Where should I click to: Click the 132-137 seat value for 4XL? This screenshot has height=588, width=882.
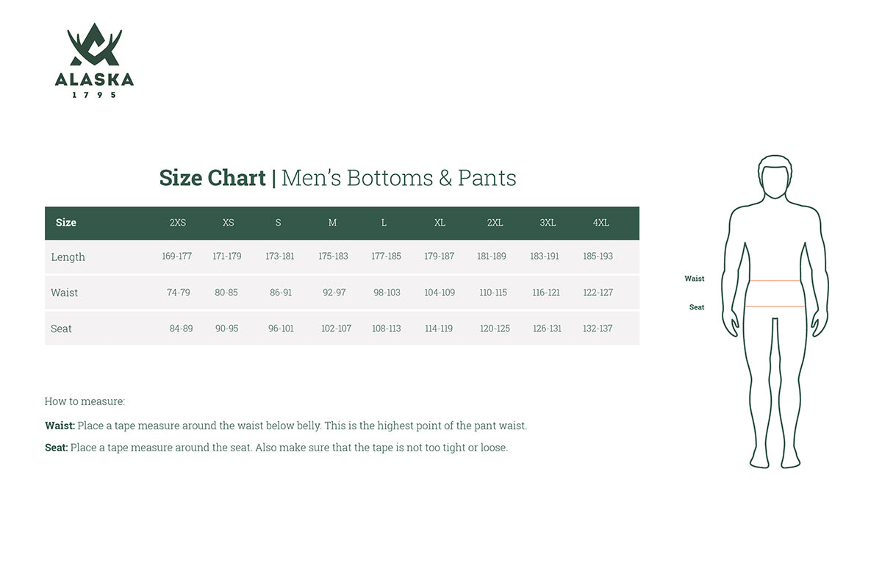pos(597,329)
